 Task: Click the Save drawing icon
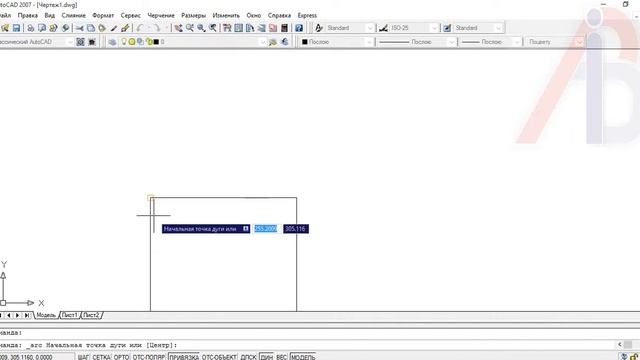click(16, 28)
